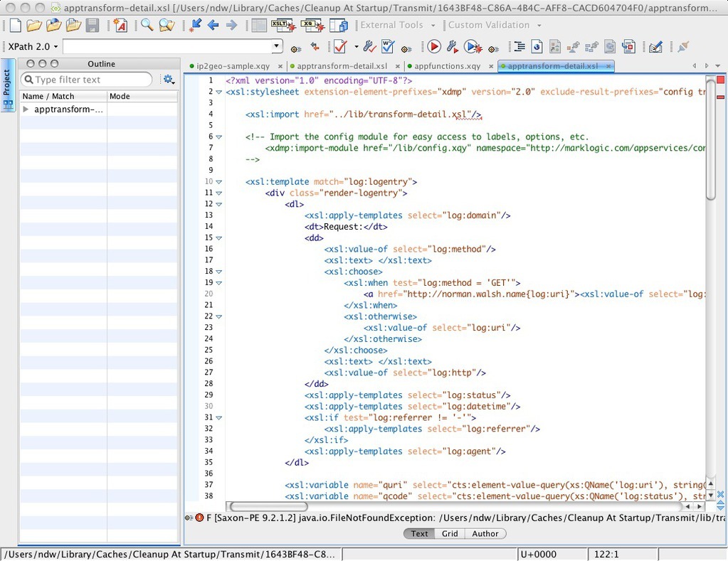Viewport: 728px width, 561px height.
Task: Click the blue Back arrow icon
Action: pos(213,25)
